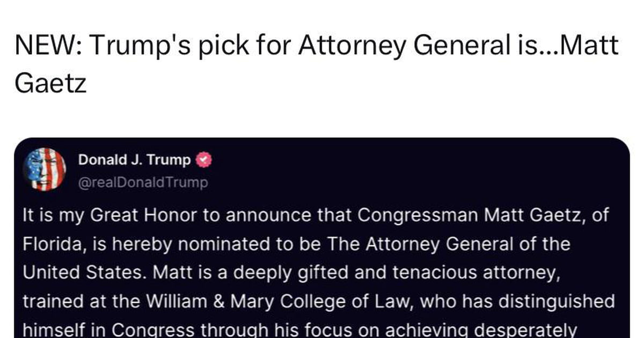Viewport: 644px width, 338px height.
Task: Open the @realDonaldTrump handle link
Action: 143,182
